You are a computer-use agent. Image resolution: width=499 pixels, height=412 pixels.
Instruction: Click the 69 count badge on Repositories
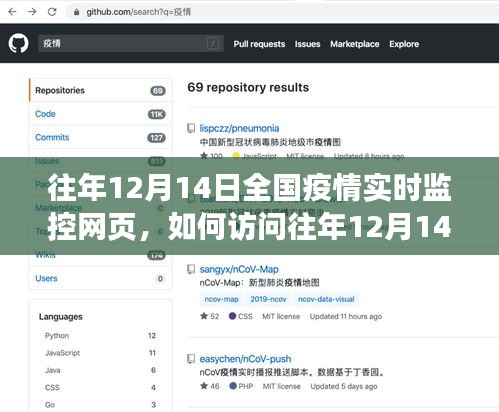[x=158, y=91]
